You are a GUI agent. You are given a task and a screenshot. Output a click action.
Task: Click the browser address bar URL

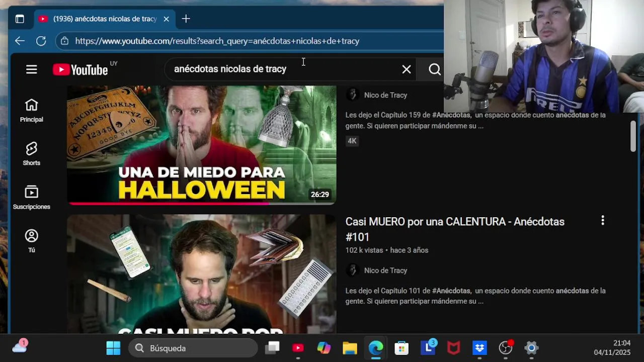pyautogui.click(x=217, y=41)
